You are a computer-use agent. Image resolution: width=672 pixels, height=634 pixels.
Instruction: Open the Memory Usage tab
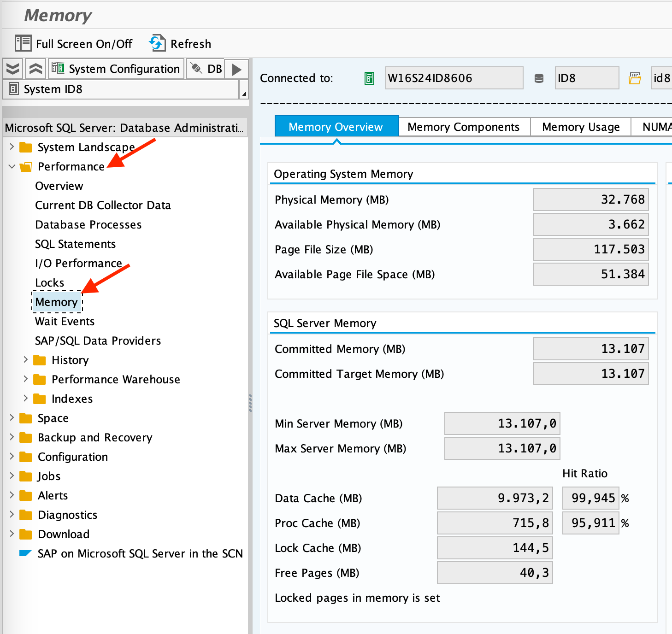point(580,127)
